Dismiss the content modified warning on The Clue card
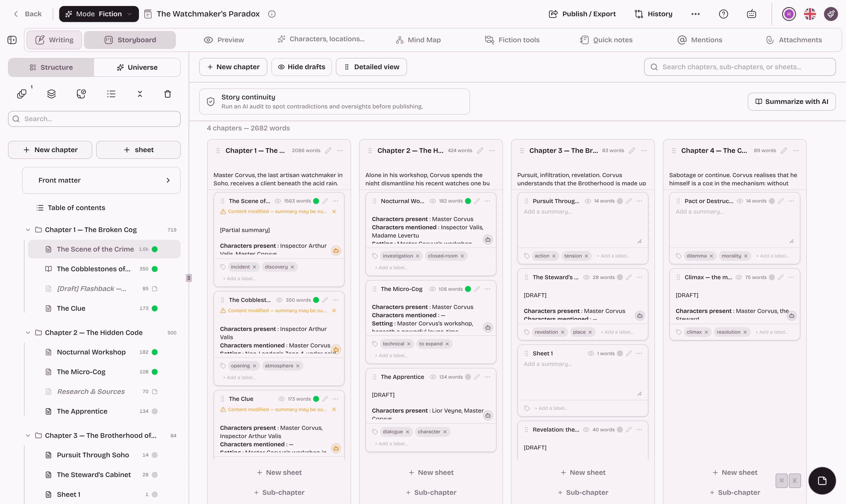 pyautogui.click(x=334, y=410)
